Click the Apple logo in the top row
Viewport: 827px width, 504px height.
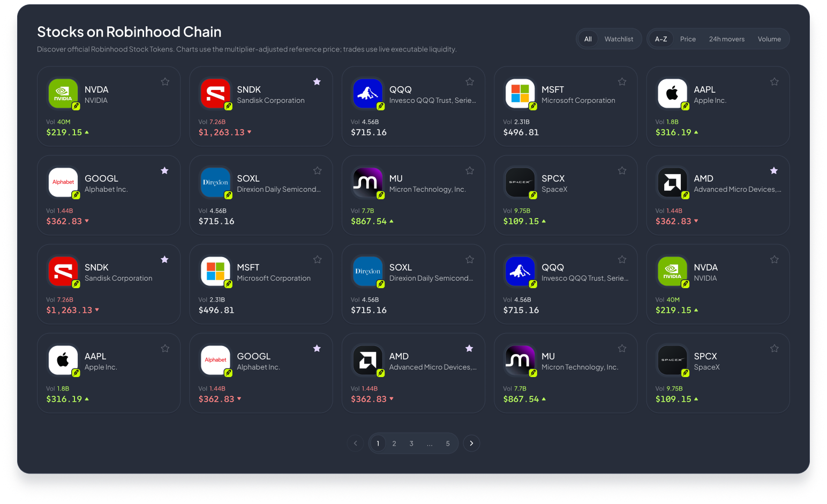(673, 94)
